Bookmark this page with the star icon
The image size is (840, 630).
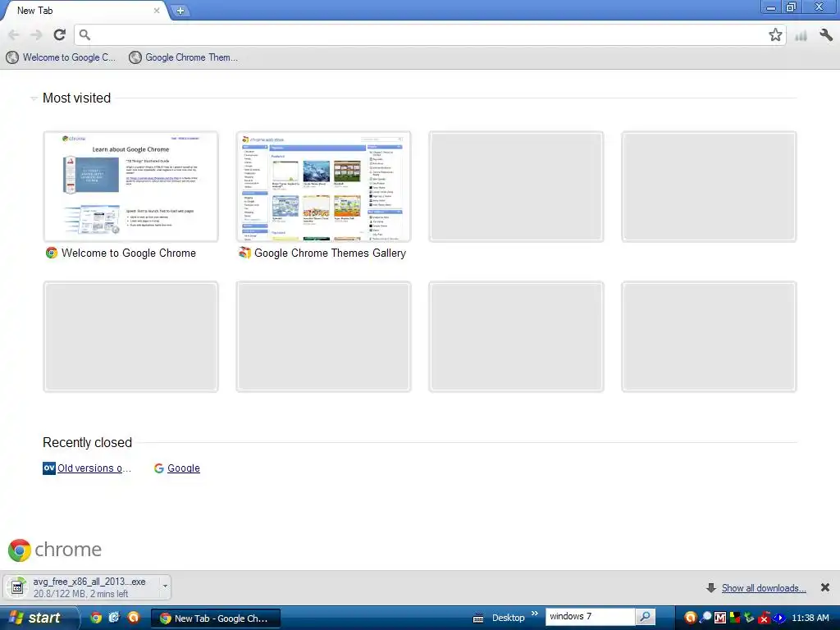[775, 34]
